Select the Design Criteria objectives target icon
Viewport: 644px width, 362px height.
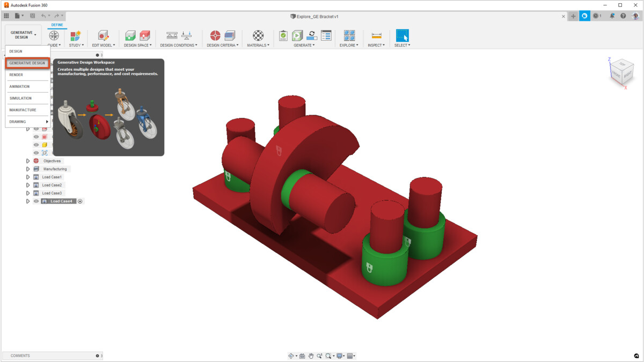(x=215, y=35)
